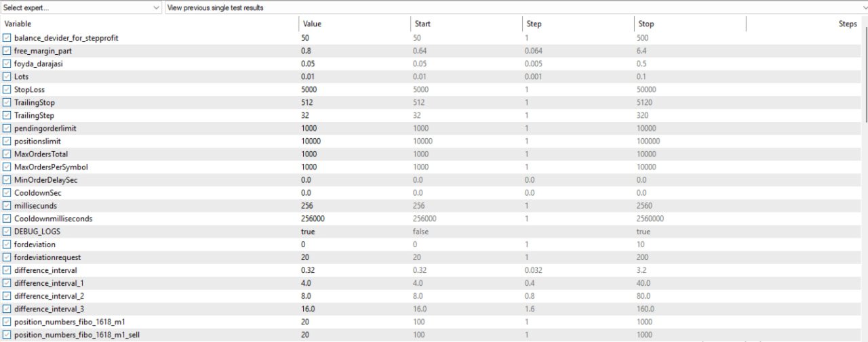Uncheck the balance_devider_for_stepprofit checkbox
Screen dimensions: 868x342
(7, 38)
